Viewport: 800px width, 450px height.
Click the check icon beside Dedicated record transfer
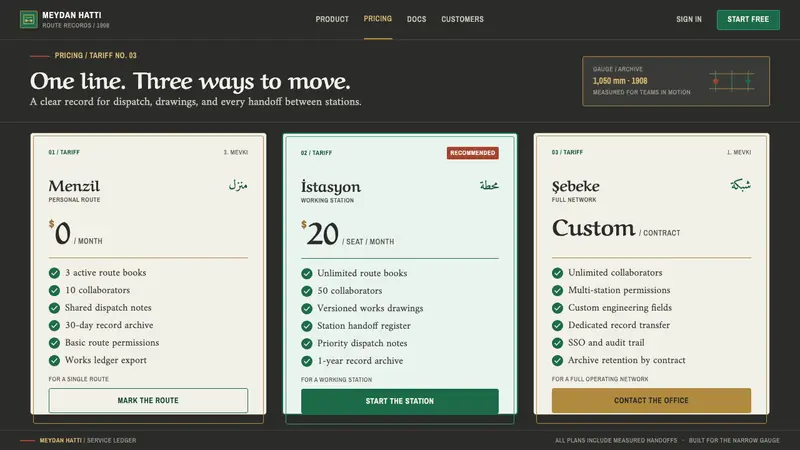point(558,326)
